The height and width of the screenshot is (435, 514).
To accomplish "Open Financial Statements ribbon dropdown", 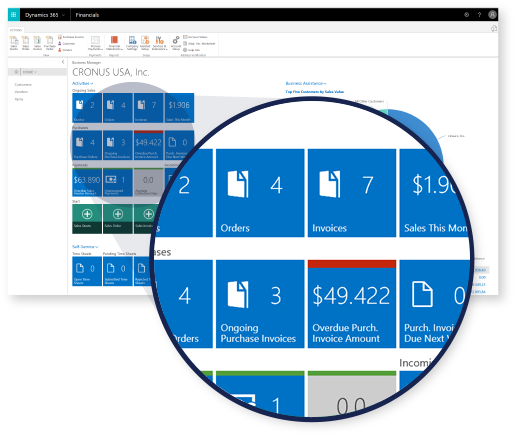I will click(114, 43).
